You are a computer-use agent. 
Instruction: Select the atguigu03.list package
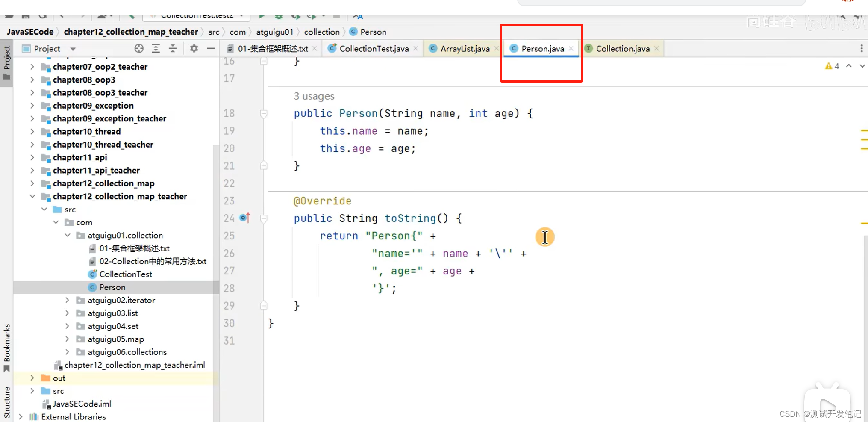click(113, 313)
